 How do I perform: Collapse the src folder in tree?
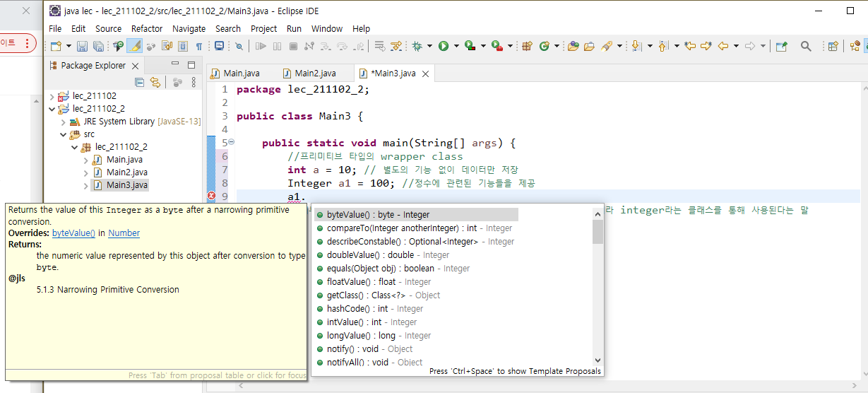tap(63, 134)
